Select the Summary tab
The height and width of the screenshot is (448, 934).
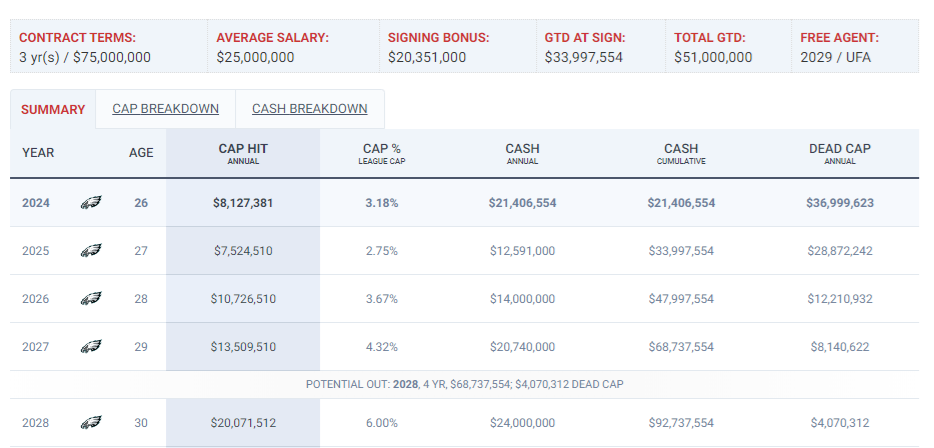(x=53, y=110)
